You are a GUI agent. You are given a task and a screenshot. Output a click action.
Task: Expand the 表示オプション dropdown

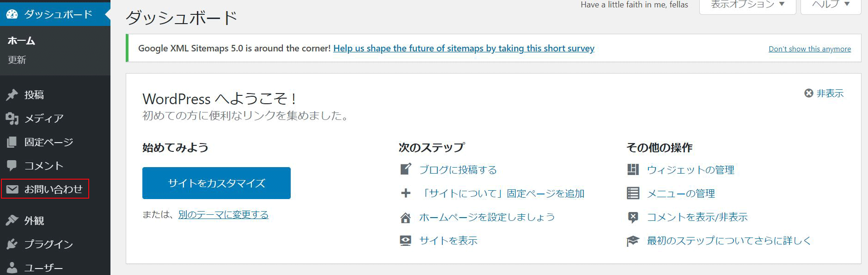tap(747, 5)
